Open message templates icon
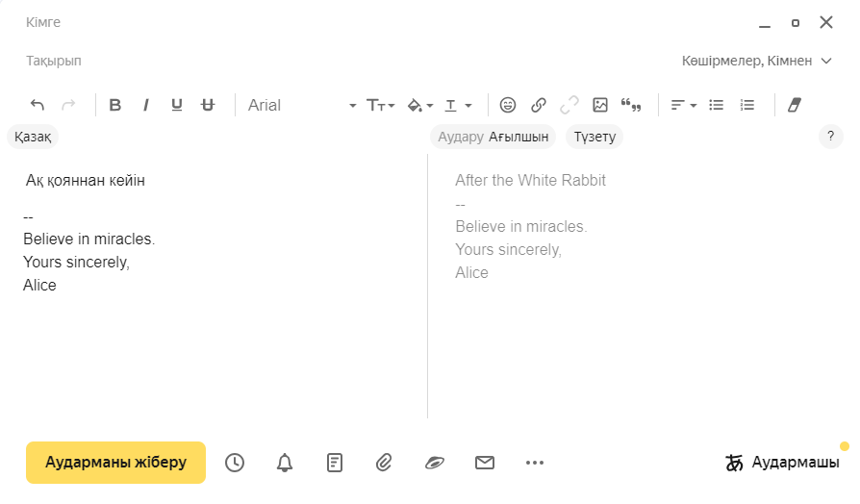This screenshot has height=504, width=860. click(334, 463)
